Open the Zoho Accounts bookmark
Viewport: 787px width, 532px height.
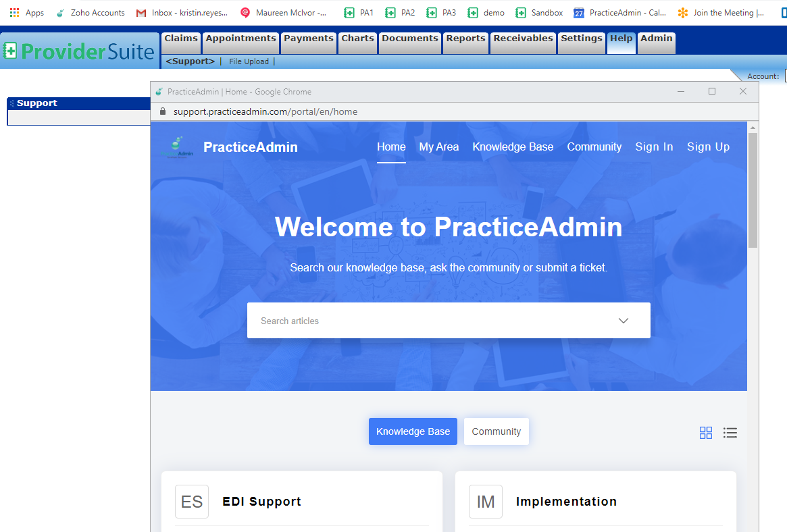tap(91, 13)
